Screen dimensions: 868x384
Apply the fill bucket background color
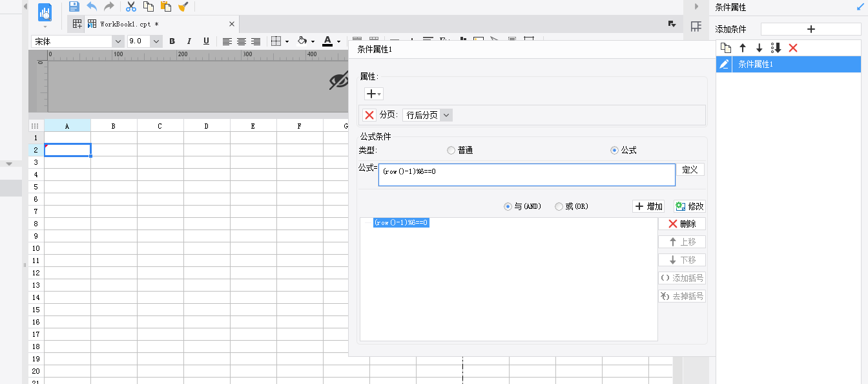coord(302,41)
